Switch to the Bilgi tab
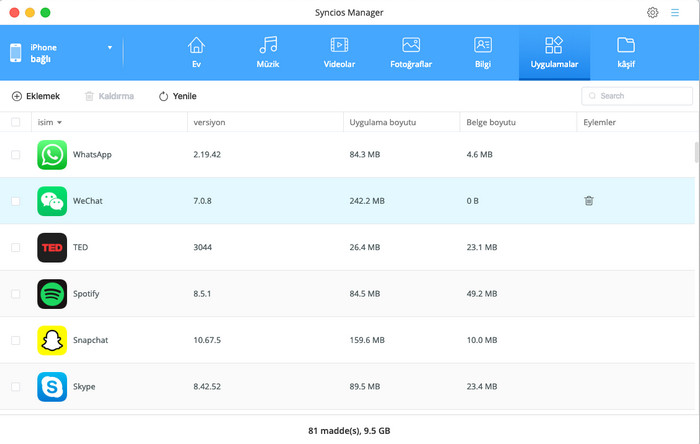This screenshot has width=700, height=444. point(483,53)
